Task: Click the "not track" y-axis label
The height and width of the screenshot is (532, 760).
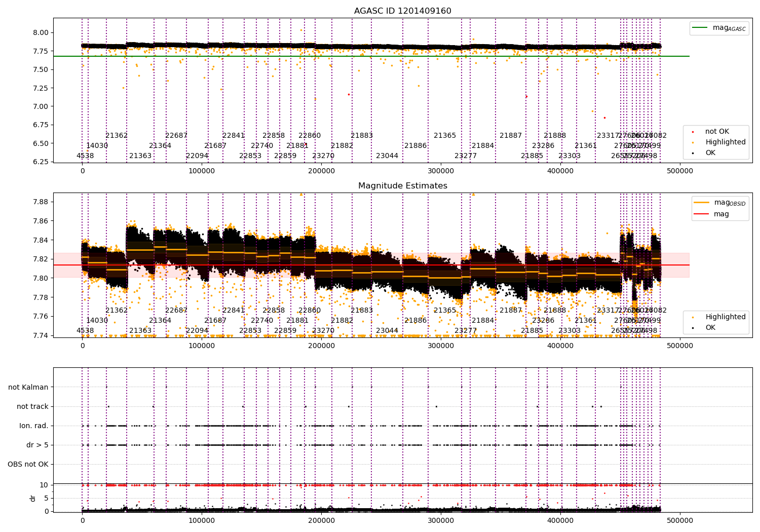Action: [x=32, y=406]
